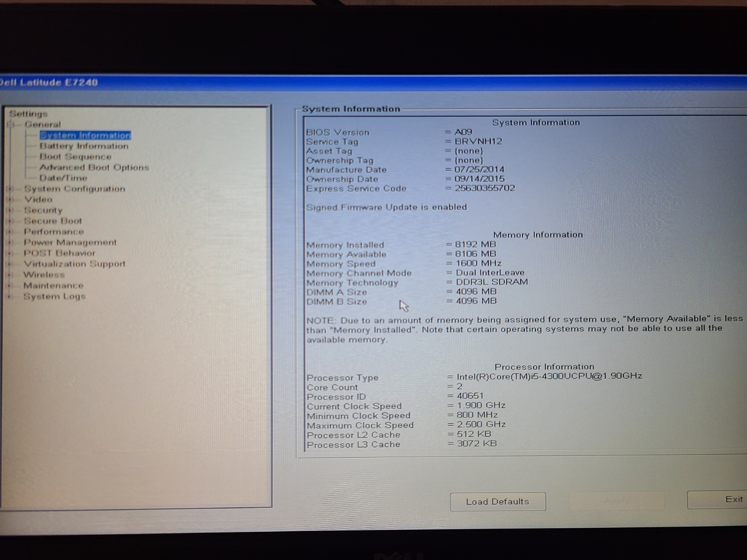Select the General category label

pyautogui.click(x=43, y=125)
